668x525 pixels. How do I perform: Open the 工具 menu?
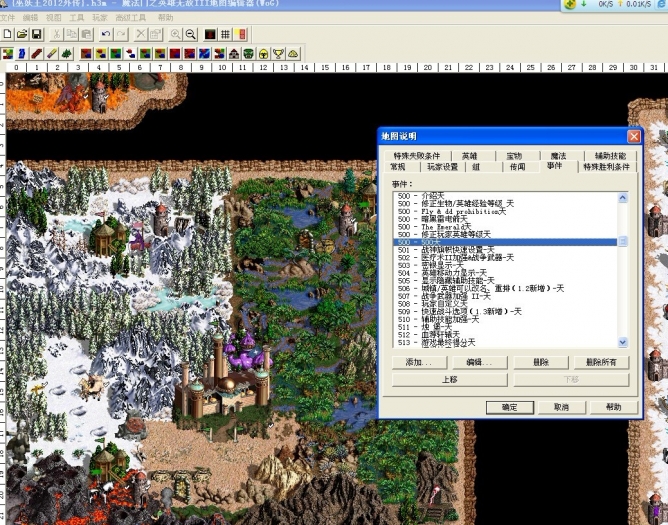pyautogui.click(x=77, y=18)
